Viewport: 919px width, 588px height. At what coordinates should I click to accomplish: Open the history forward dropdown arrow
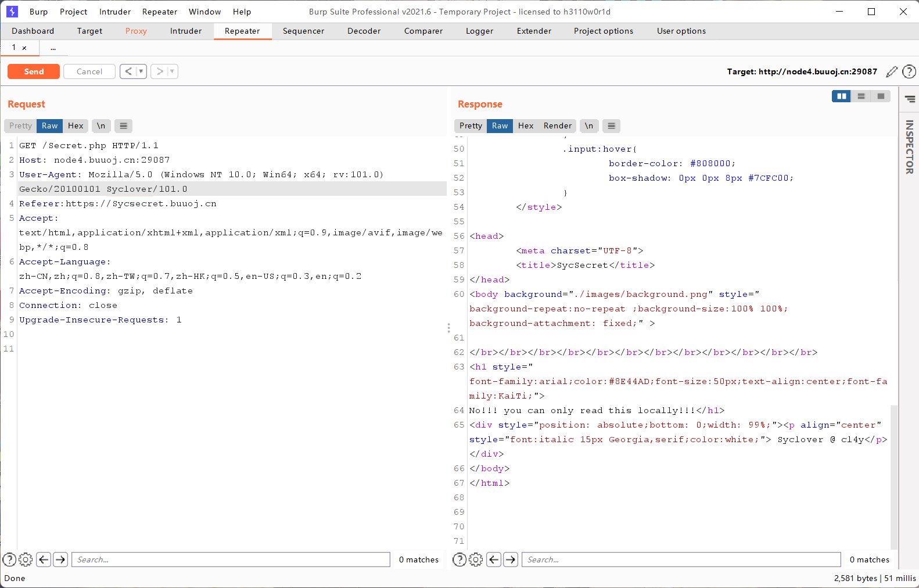pos(172,71)
